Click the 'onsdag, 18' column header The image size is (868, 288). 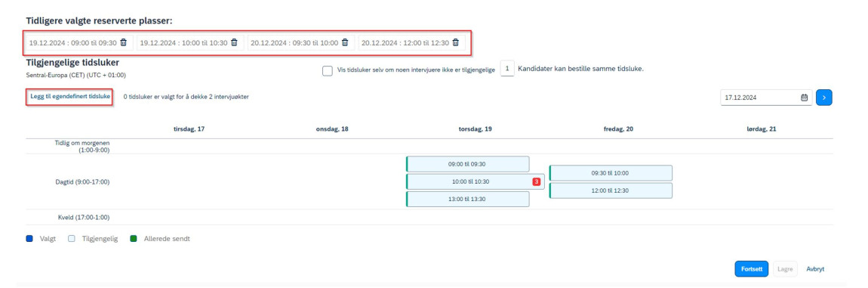click(332, 129)
